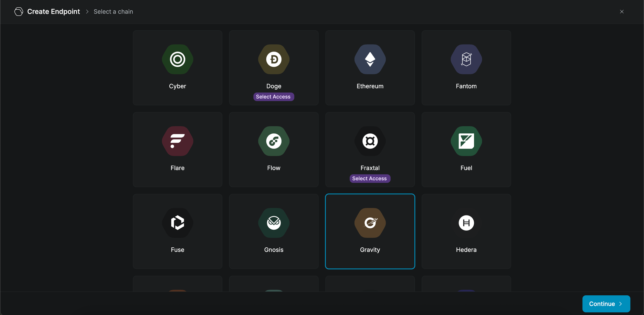Select the Fantom chain icon

click(466, 59)
